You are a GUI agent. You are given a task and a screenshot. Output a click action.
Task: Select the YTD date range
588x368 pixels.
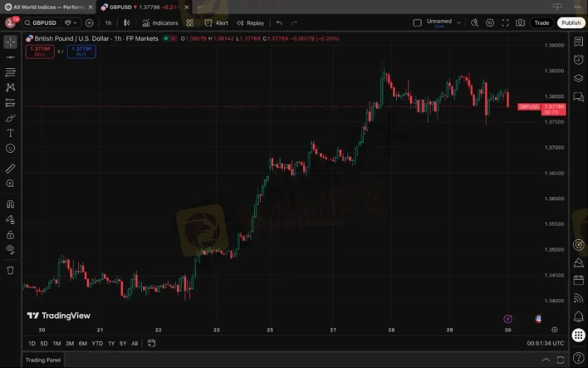coord(97,343)
